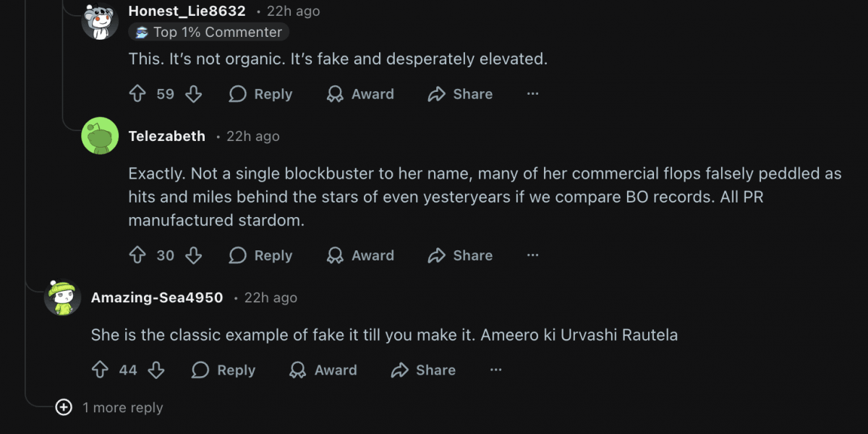
Task: Upvote Telezabeth's comment
Action: point(137,255)
